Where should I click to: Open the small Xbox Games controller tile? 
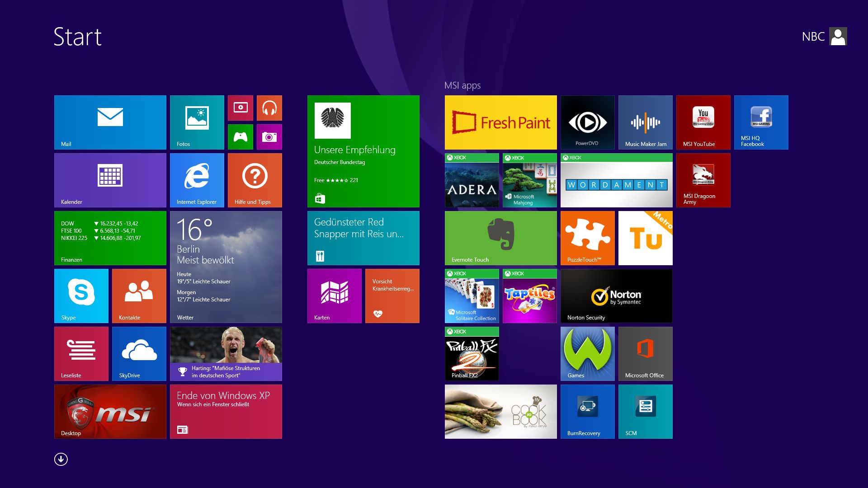tap(240, 136)
